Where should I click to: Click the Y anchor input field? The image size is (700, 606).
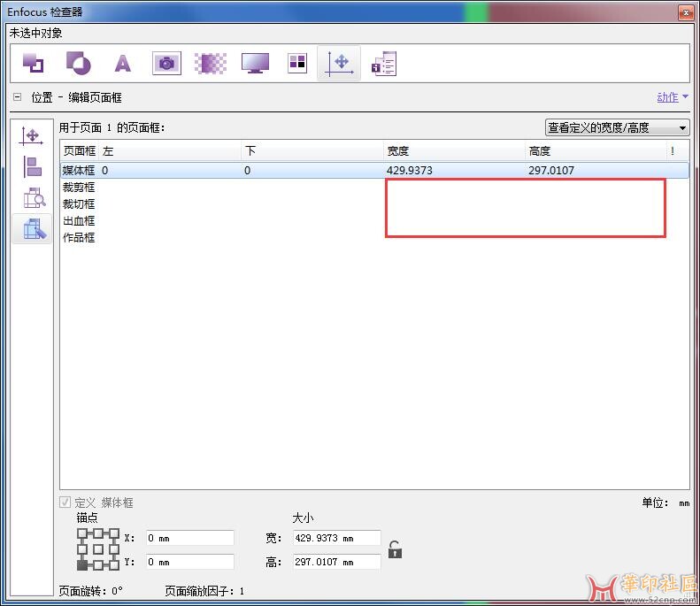189,562
